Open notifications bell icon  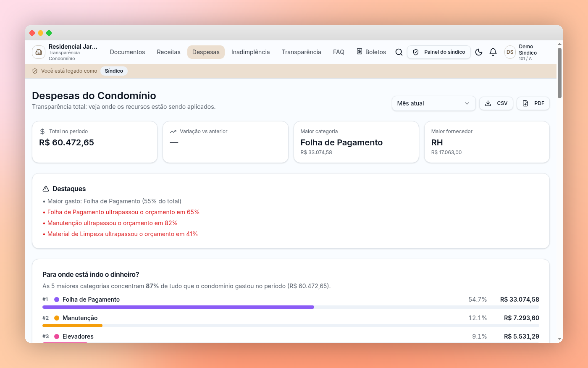[493, 52]
